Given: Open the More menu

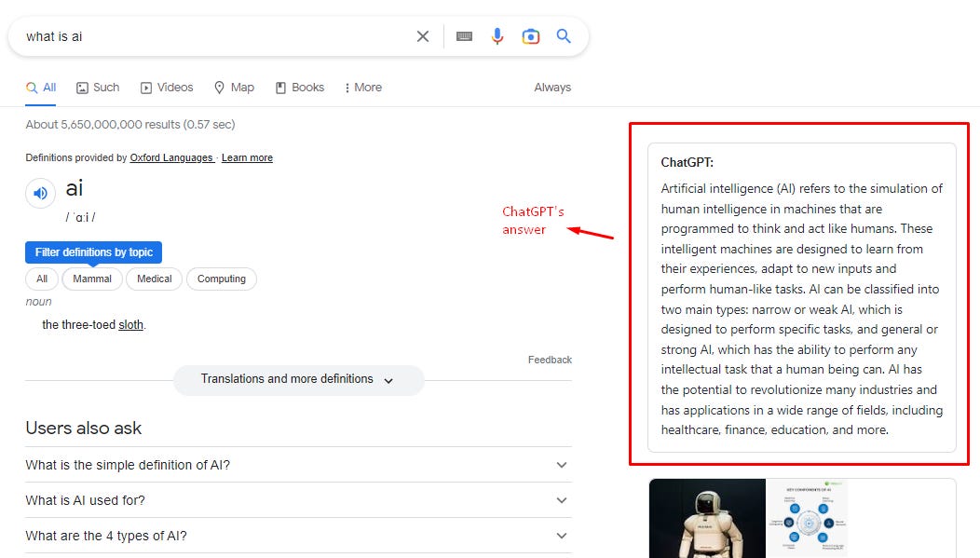Looking at the screenshot, I should (x=363, y=88).
